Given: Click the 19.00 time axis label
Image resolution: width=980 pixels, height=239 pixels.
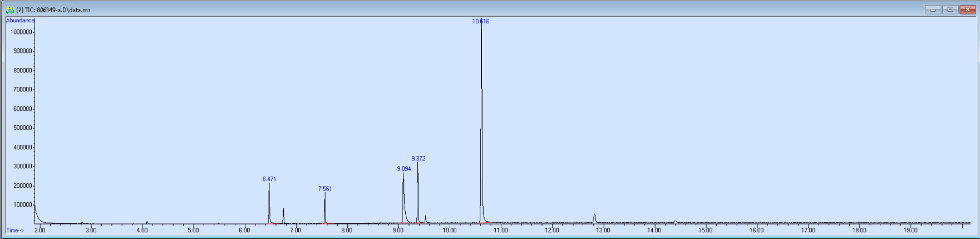Looking at the screenshot, I should click(910, 230).
